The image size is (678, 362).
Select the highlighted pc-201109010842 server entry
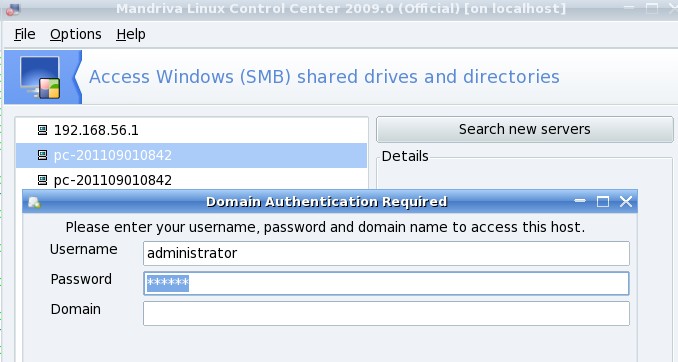(191, 155)
